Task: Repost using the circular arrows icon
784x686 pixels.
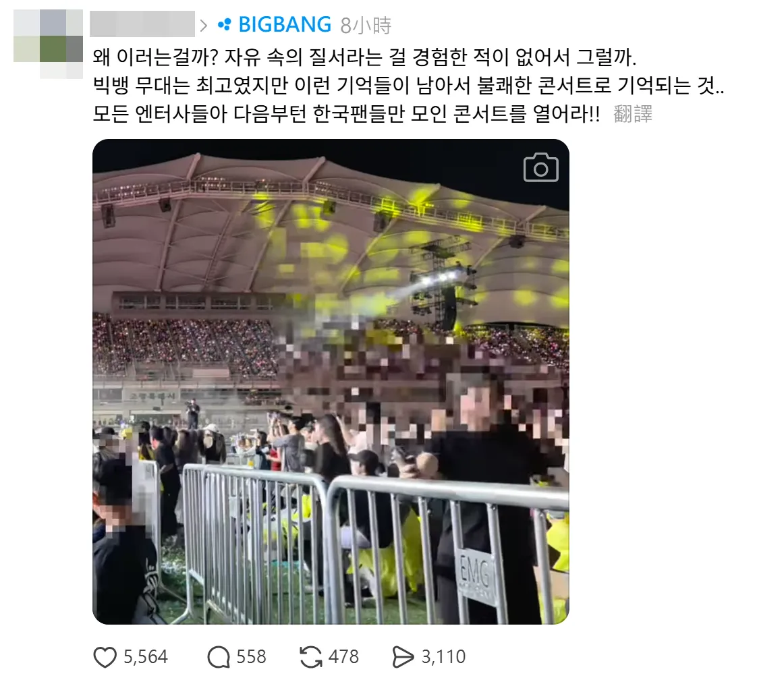Action: click(x=311, y=657)
